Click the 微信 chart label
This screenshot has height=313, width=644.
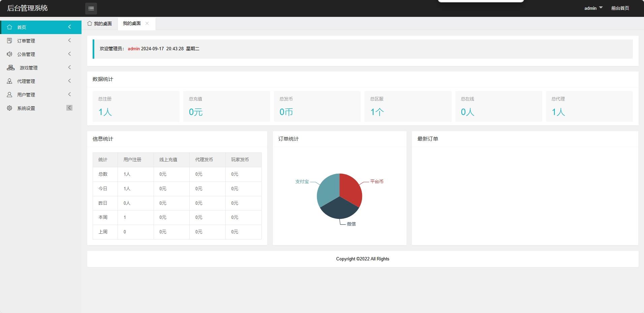tap(351, 224)
